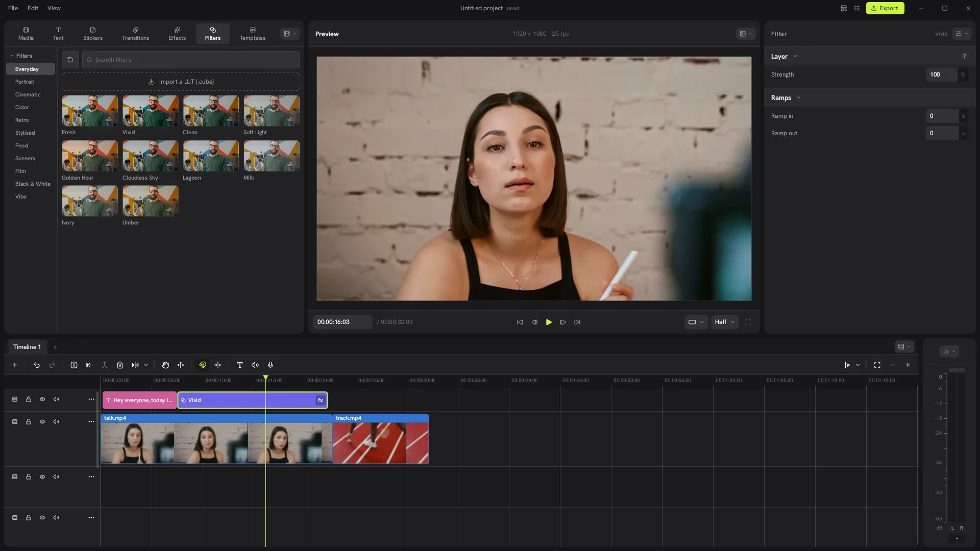Mute the talk.mp4 track speaker

pos(56,422)
